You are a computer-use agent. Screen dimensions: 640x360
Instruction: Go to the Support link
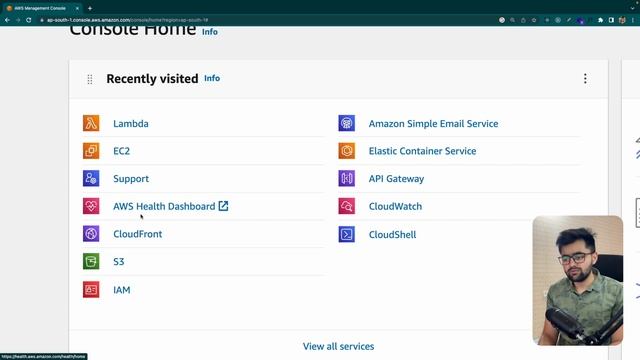pyautogui.click(x=131, y=179)
